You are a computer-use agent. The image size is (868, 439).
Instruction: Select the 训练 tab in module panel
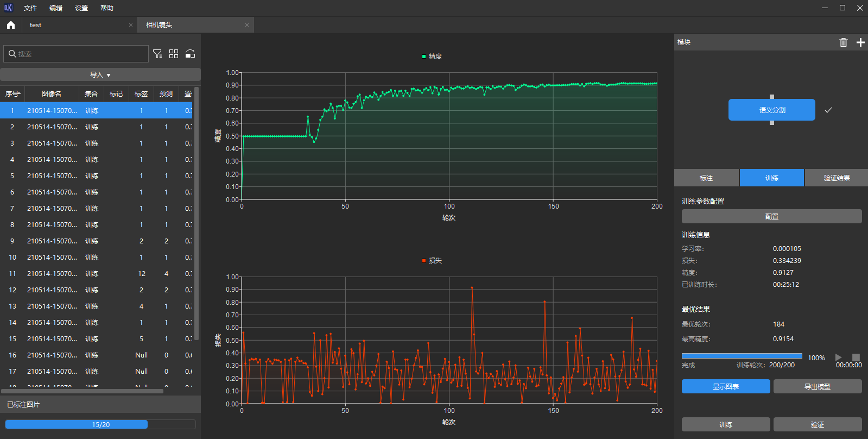tap(772, 178)
